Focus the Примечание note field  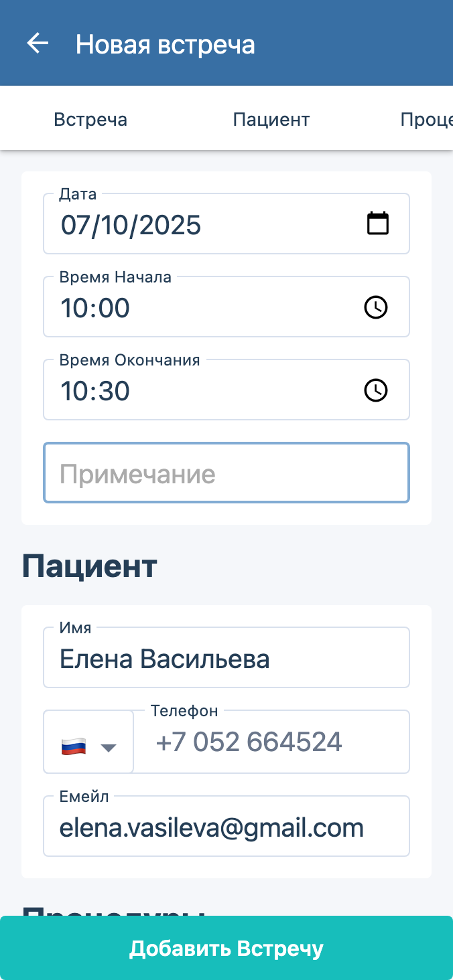[x=226, y=473]
